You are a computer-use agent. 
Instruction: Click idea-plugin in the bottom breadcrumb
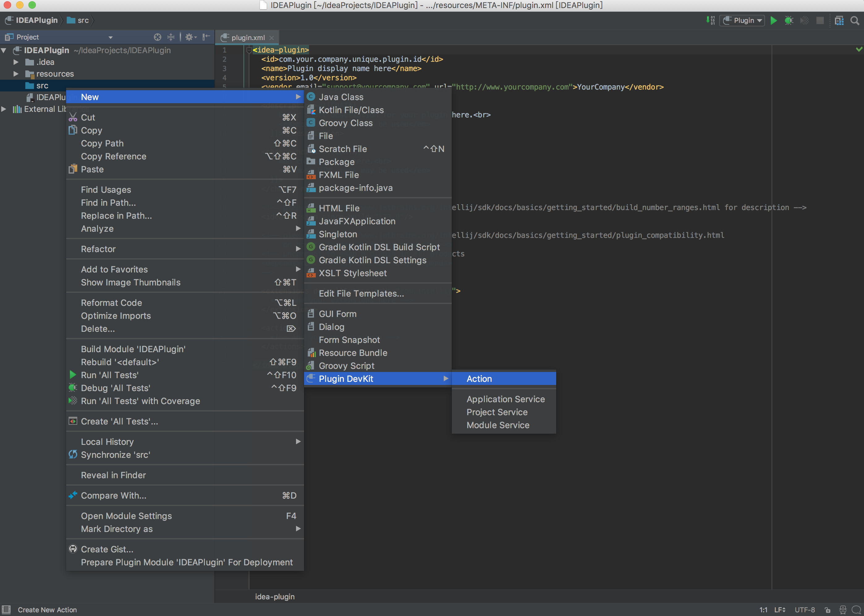point(275,596)
